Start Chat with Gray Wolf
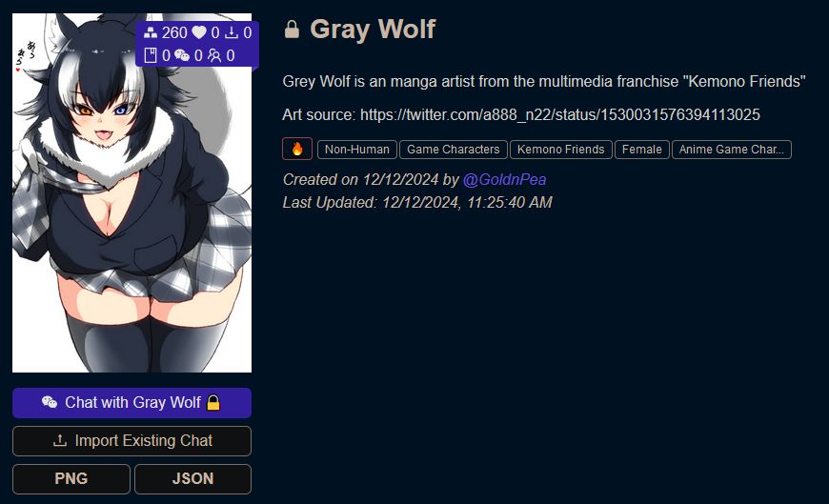The height and width of the screenshot is (504, 829). tap(131, 403)
